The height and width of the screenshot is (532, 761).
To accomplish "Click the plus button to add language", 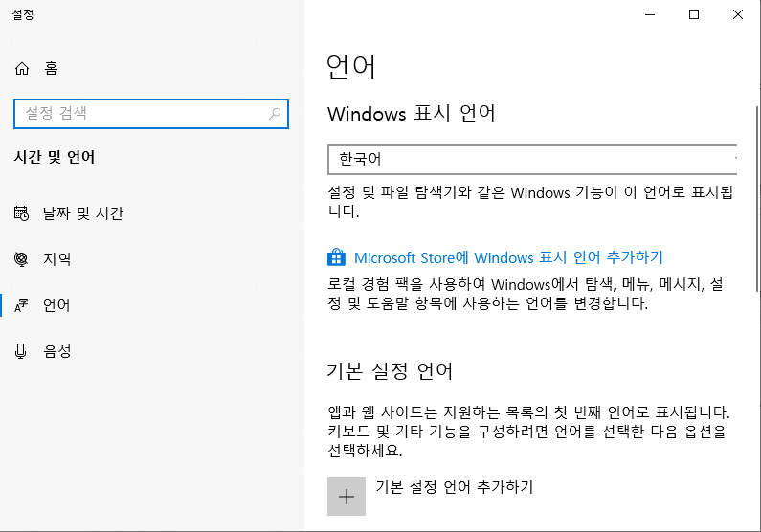I will pos(347,497).
